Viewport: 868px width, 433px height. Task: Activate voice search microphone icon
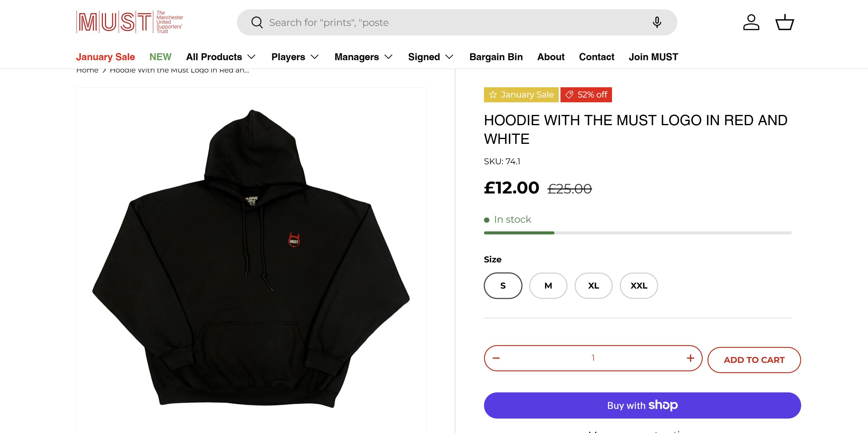pyautogui.click(x=657, y=23)
